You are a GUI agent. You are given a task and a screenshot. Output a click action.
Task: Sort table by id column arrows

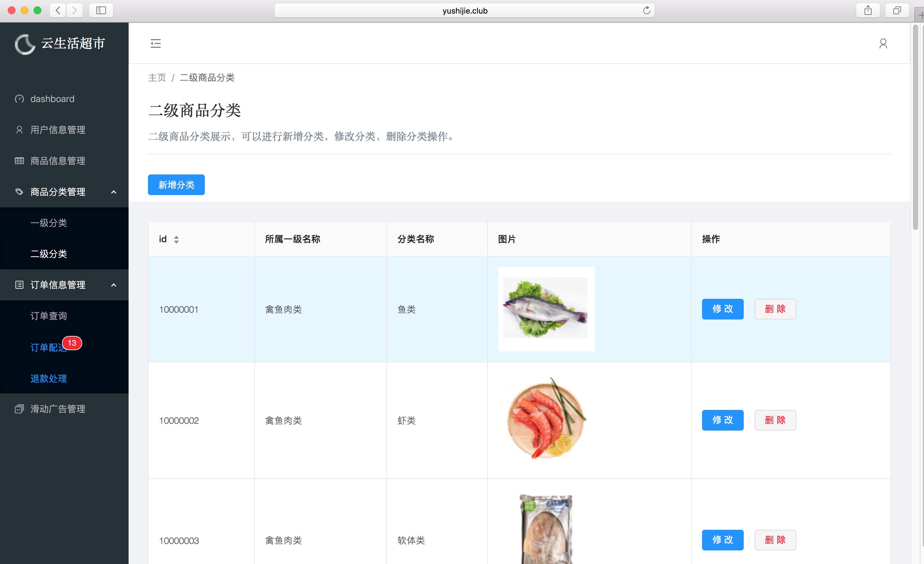tap(176, 239)
